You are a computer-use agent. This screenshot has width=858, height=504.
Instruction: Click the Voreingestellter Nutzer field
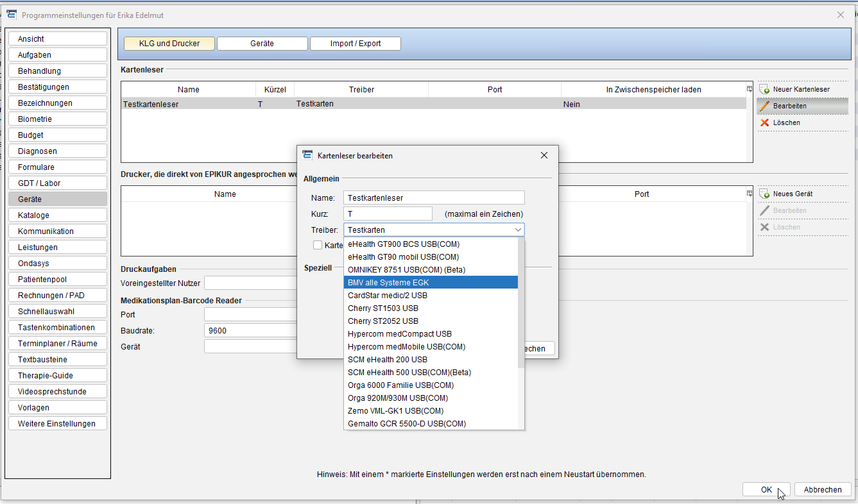coord(250,283)
